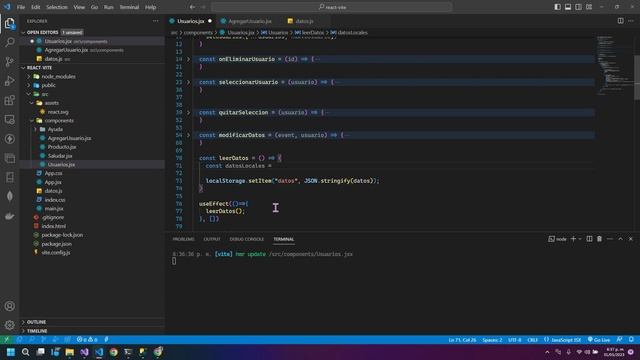Click the Spaces: 2 indentation setting
This screenshot has width=640, height=360.
click(492, 340)
